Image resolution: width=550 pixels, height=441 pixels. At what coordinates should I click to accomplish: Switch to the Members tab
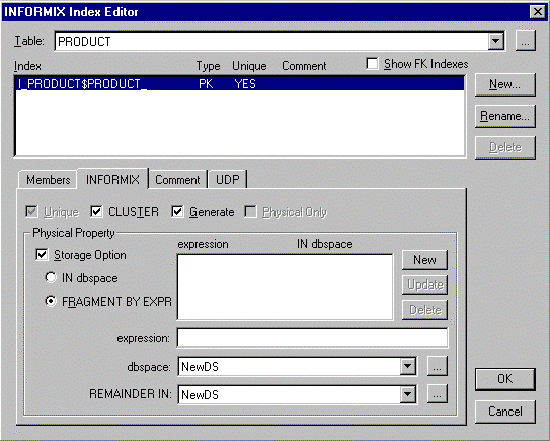pos(48,180)
